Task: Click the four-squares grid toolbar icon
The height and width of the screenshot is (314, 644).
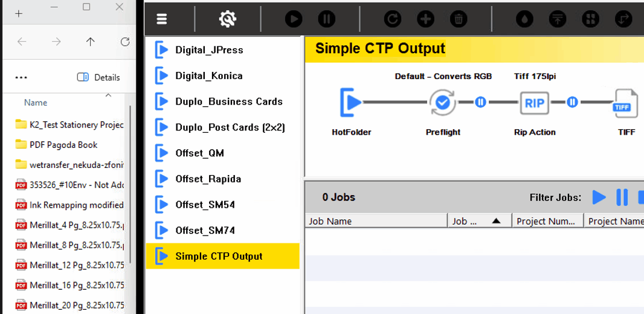Action: tap(591, 19)
